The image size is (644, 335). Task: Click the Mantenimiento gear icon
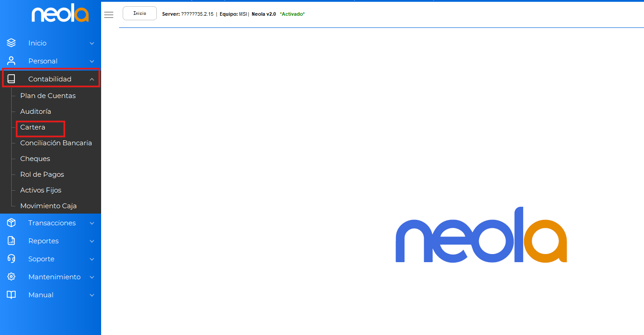click(x=11, y=277)
